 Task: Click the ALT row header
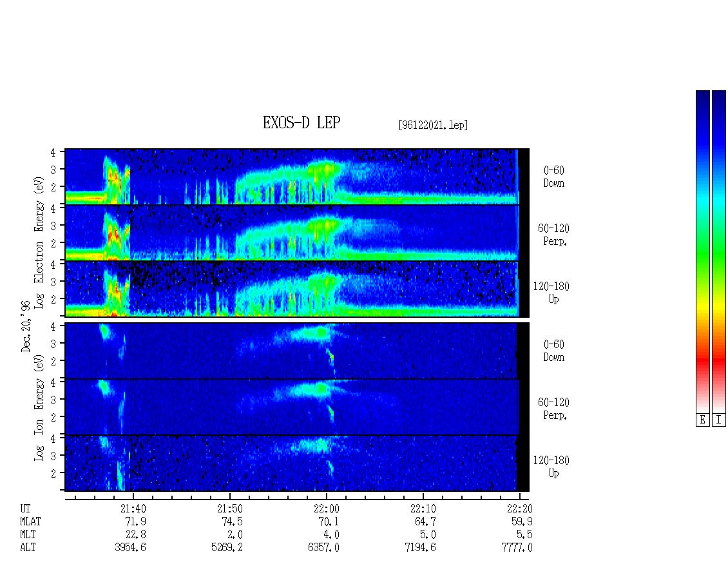(28, 548)
